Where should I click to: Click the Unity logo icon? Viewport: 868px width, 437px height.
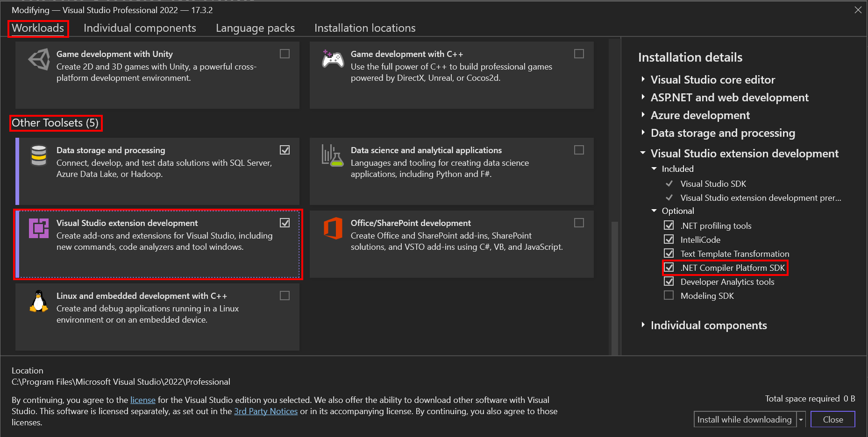(39, 59)
